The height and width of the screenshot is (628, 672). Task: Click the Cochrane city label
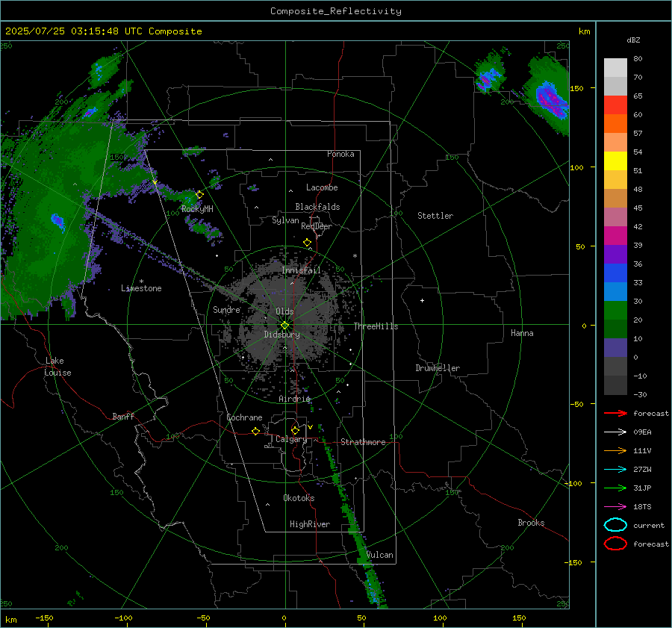[x=244, y=417]
